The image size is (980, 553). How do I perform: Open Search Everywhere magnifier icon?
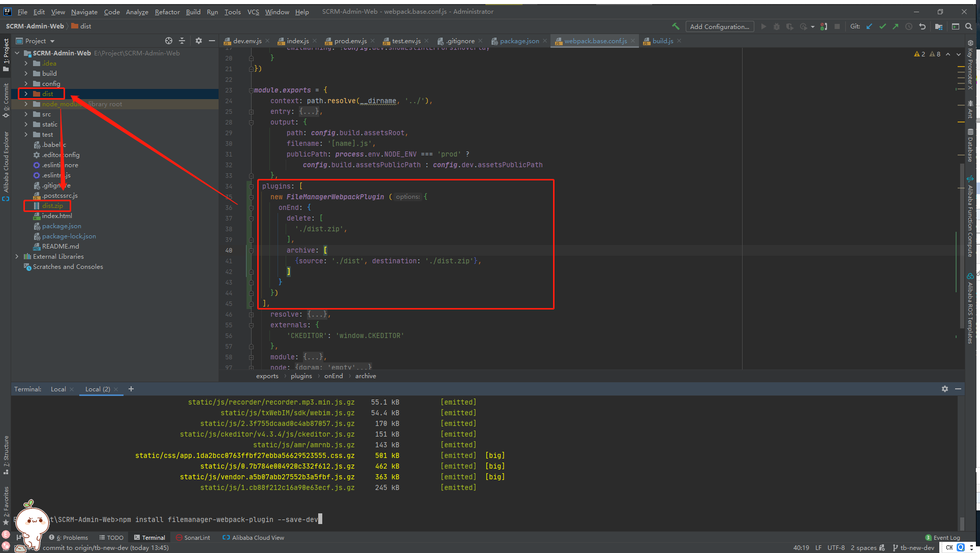pyautogui.click(x=969, y=26)
